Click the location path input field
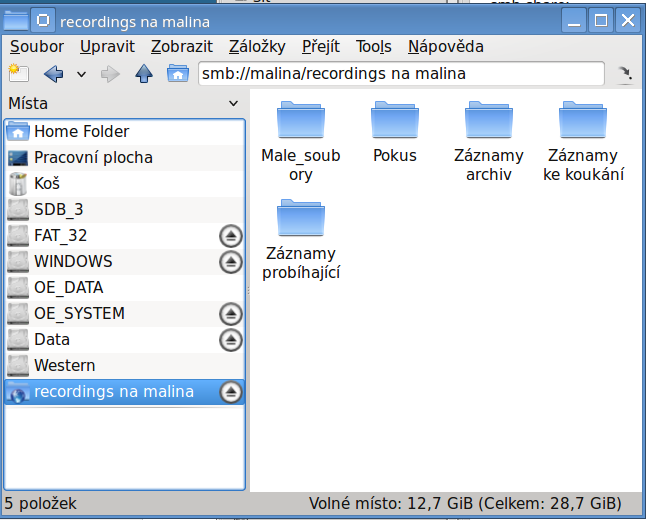The image size is (653, 520). tap(401, 74)
